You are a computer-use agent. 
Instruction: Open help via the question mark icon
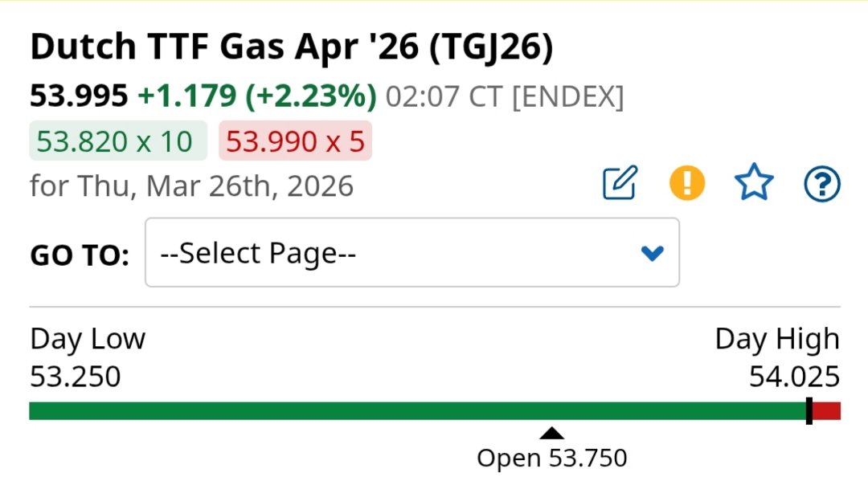[821, 184]
